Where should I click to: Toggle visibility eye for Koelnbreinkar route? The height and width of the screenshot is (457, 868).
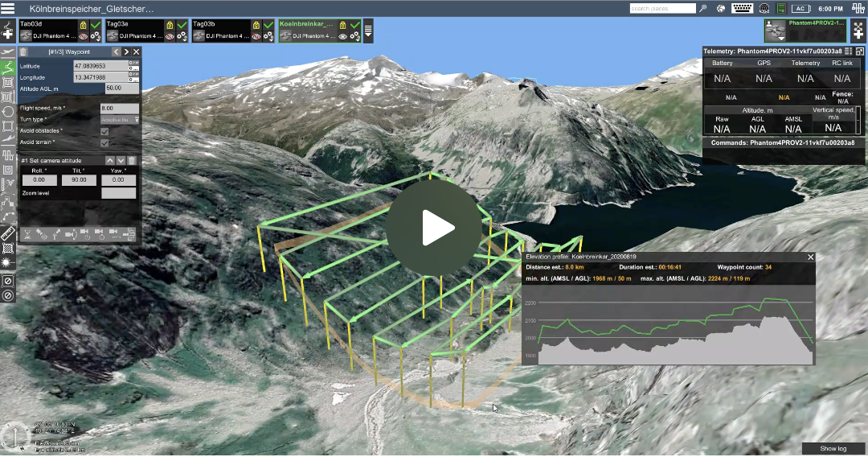tap(343, 36)
